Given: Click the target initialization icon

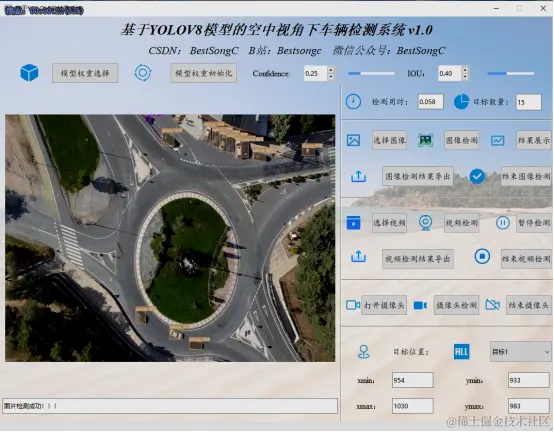Looking at the screenshot, I should [x=143, y=73].
